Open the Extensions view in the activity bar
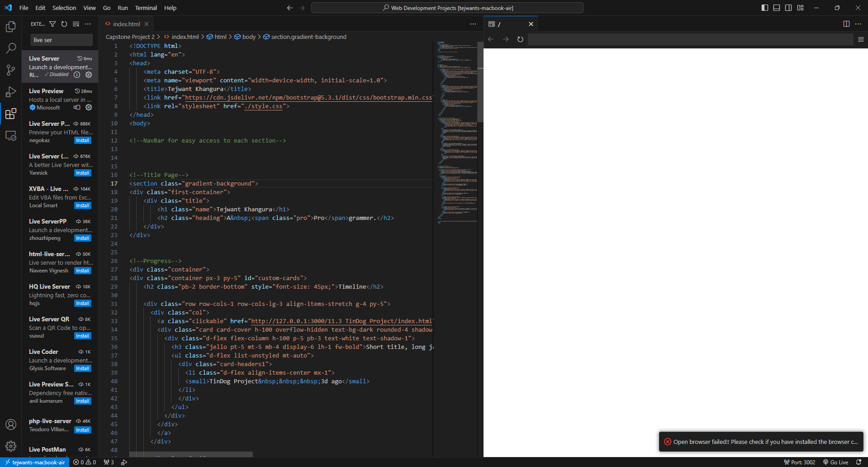868x467 pixels. [x=11, y=114]
